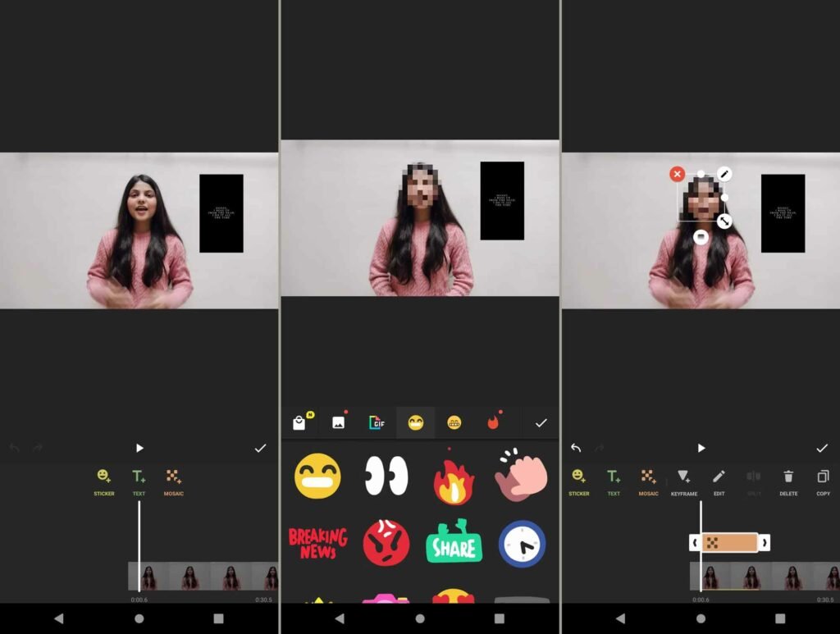840x634 pixels.
Task: Select the highlighted grinning emoji tab
Action: coord(416,422)
